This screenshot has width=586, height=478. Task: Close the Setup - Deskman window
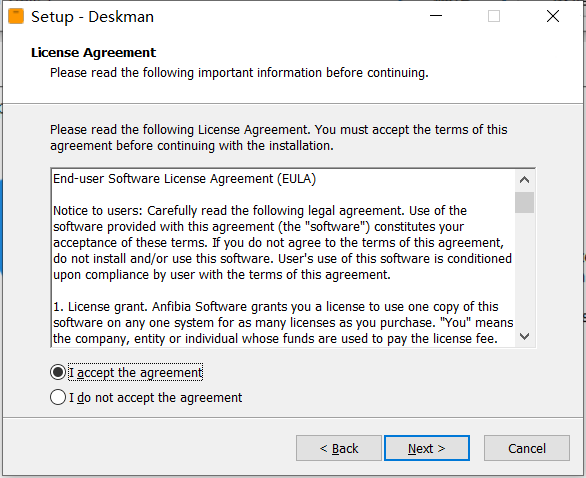(553, 16)
